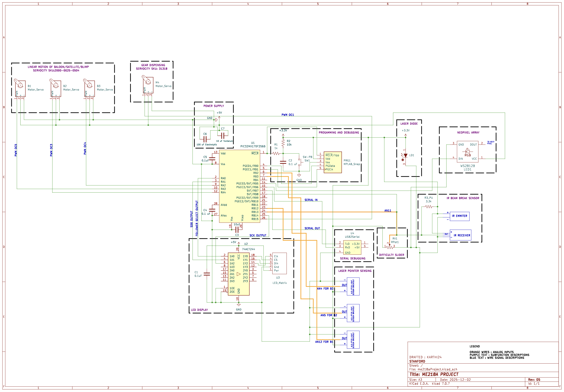Select the R2 10k resistor symbol

[283, 143]
